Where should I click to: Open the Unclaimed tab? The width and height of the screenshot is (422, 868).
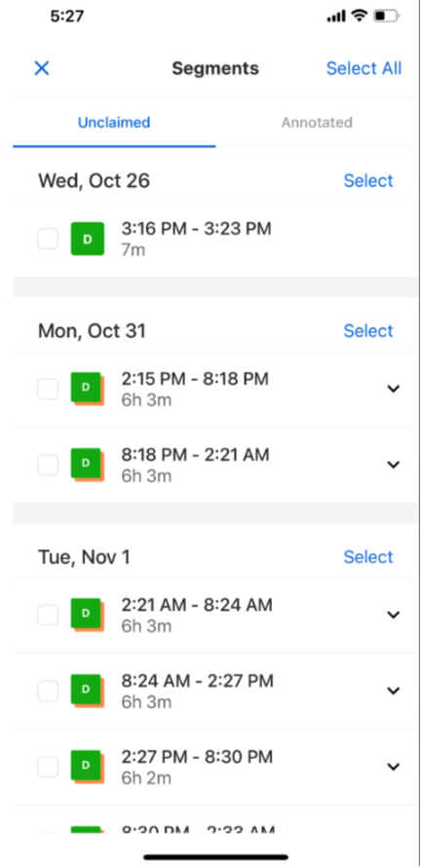114,123
